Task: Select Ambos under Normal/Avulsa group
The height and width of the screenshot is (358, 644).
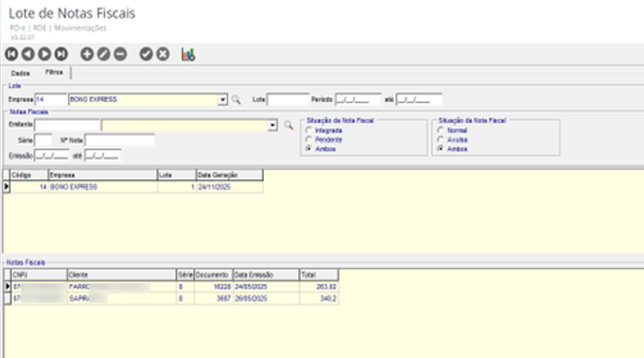Action: [440, 149]
